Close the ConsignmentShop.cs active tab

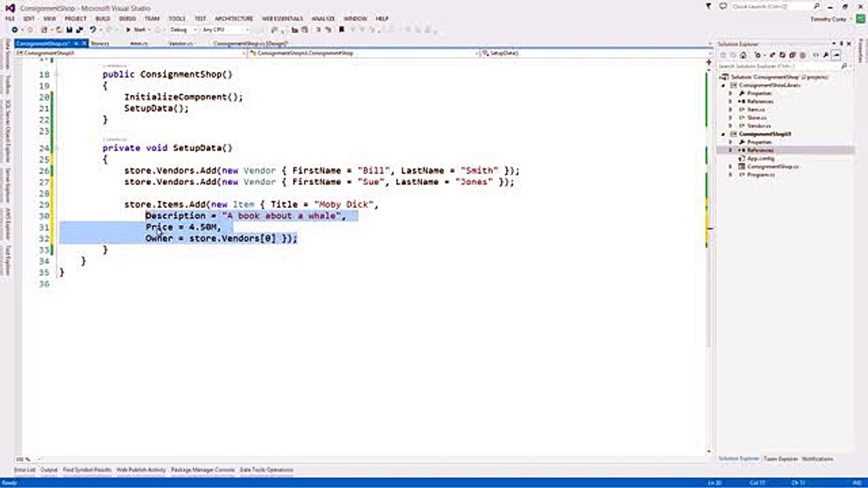(85, 43)
